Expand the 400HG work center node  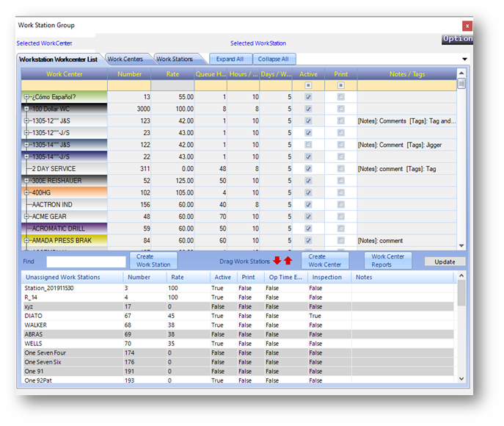pos(26,192)
